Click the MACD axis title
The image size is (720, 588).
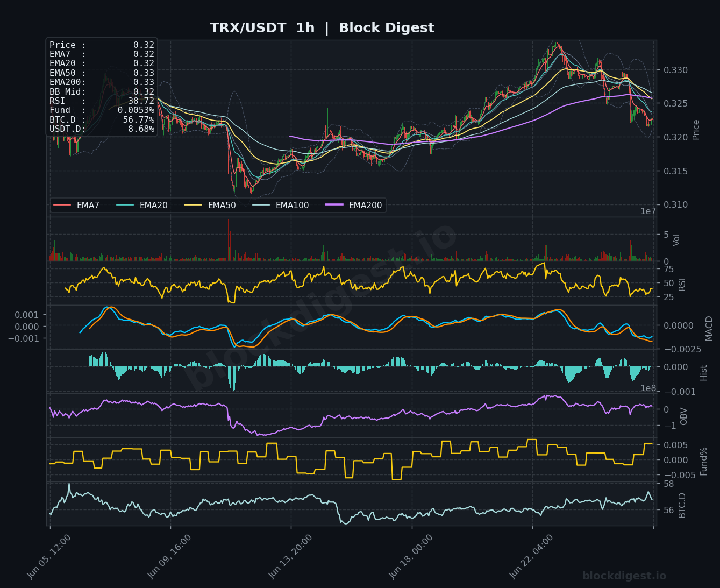709,328
